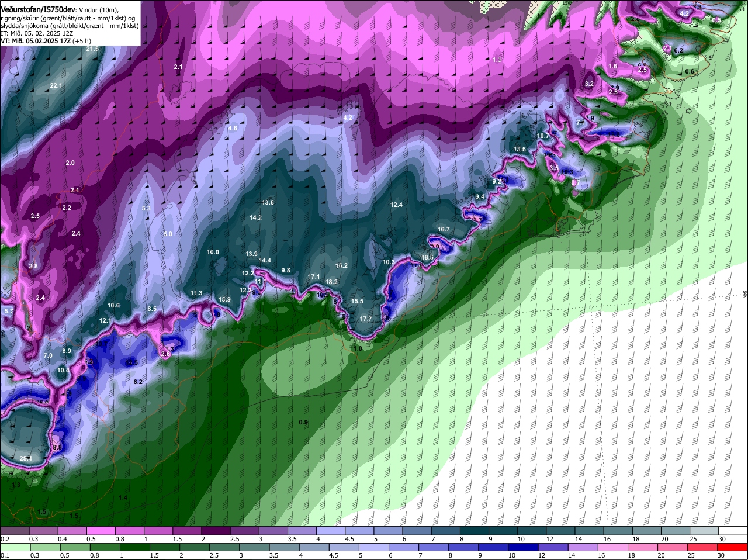Click the 8.5 map value
Viewport: 748px width, 560px height.
152,309
